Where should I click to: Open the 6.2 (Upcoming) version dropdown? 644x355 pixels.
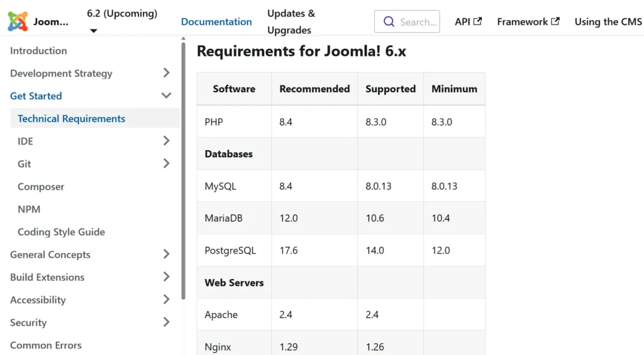122,21
